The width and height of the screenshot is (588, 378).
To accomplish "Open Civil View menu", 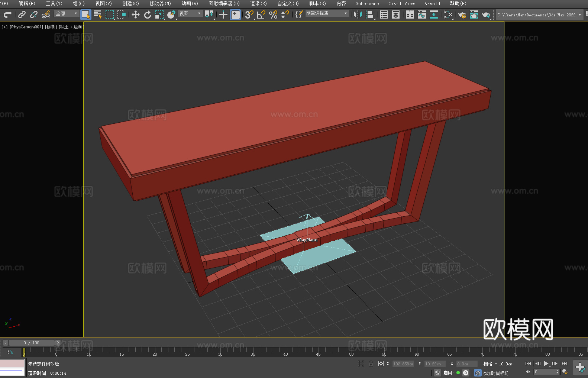I will [x=401, y=3].
